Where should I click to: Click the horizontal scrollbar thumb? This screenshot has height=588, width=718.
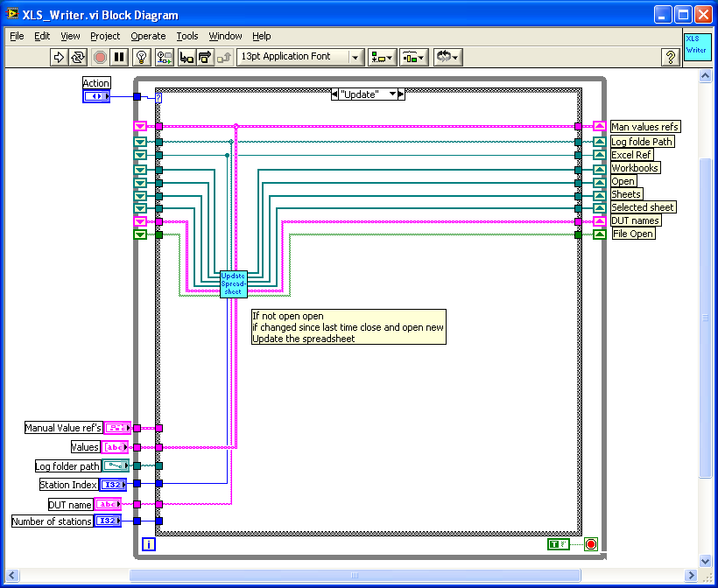coord(355,575)
